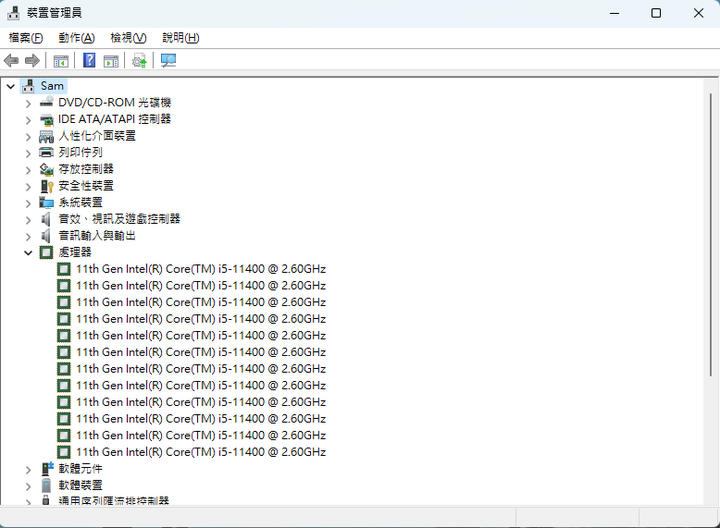Open the 動作(A) menu

[x=77, y=38]
